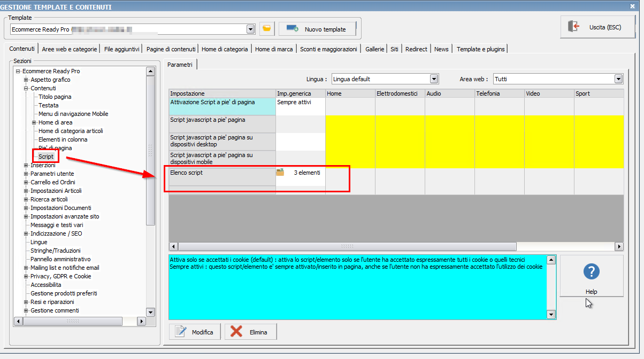Select the Parametri tab

click(x=180, y=64)
